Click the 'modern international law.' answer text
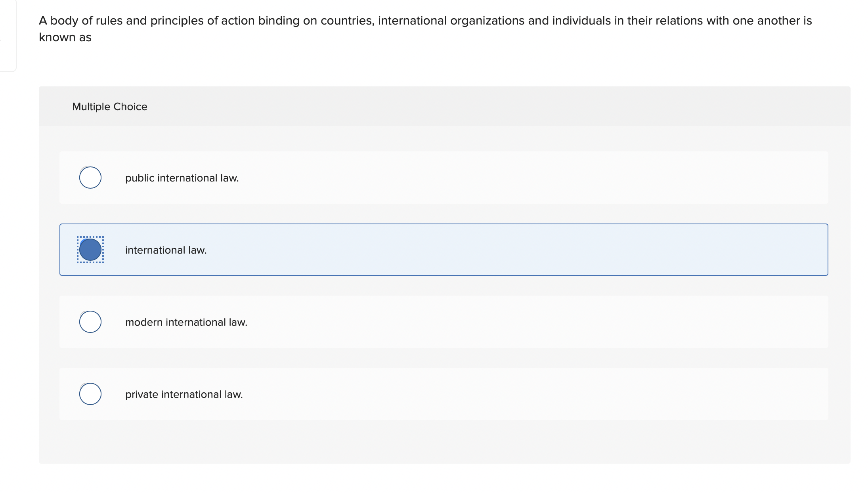This screenshot has height=493, width=868. click(x=186, y=323)
